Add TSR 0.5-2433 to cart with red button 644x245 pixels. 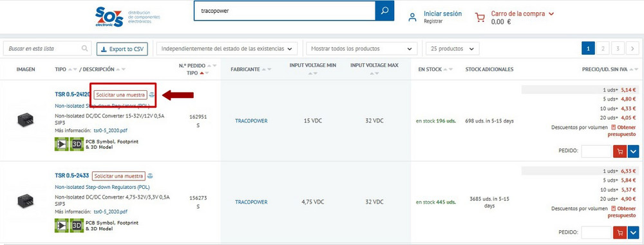[620, 233]
